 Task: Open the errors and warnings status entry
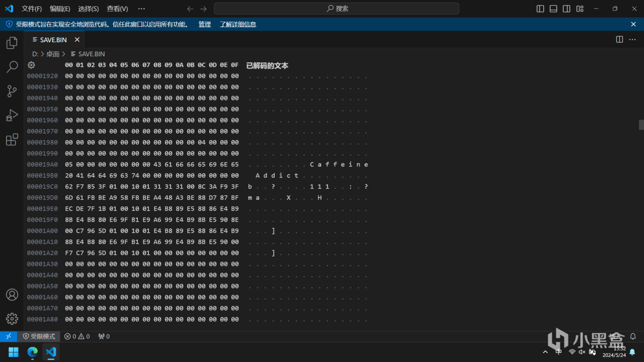[77, 336]
